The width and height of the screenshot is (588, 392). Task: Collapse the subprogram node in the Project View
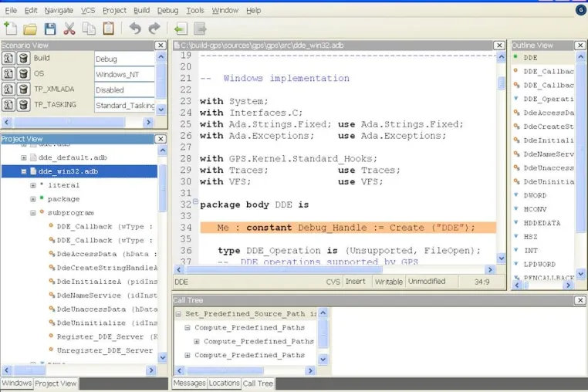(x=33, y=213)
